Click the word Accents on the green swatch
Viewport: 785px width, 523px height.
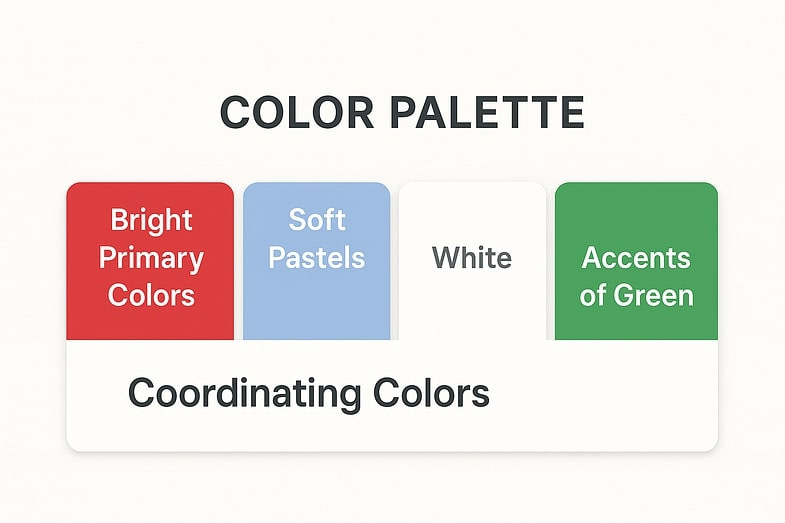pyautogui.click(x=636, y=258)
